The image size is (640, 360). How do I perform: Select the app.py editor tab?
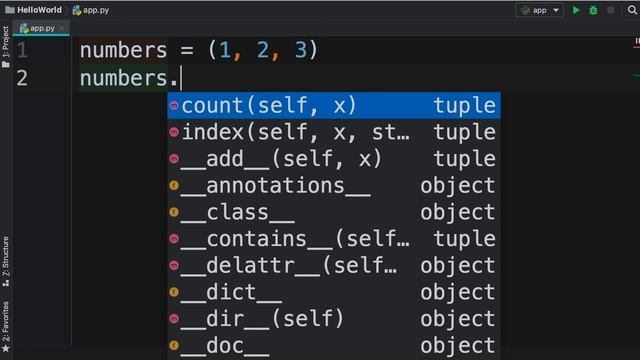[38, 28]
